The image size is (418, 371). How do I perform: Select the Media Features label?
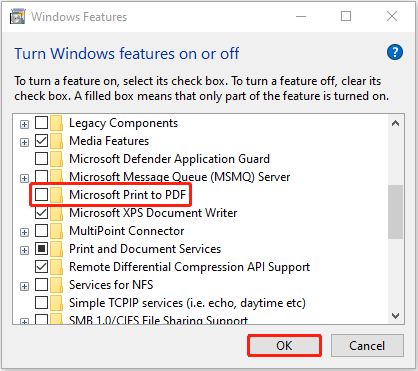click(109, 141)
